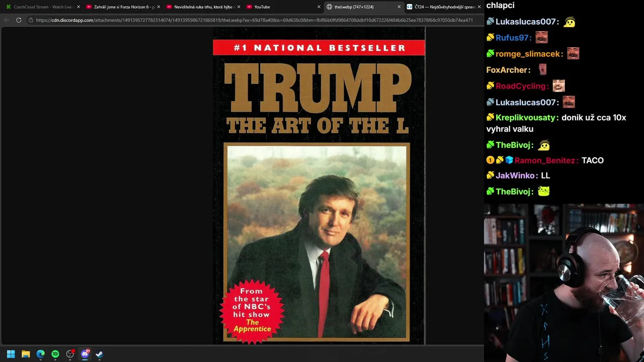Click the emote in Rufus97's message
644x362 pixels.
541,37
